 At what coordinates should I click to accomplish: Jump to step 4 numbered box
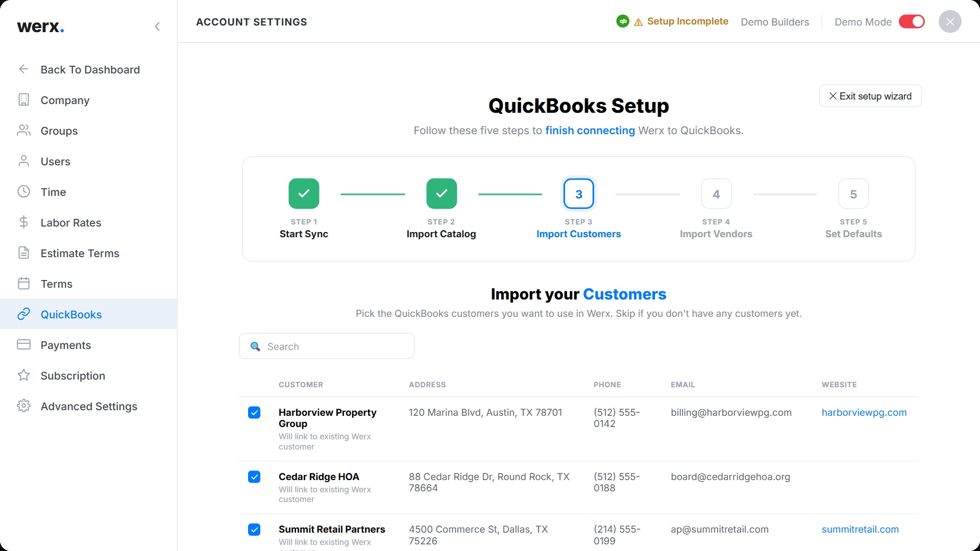[716, 194]
